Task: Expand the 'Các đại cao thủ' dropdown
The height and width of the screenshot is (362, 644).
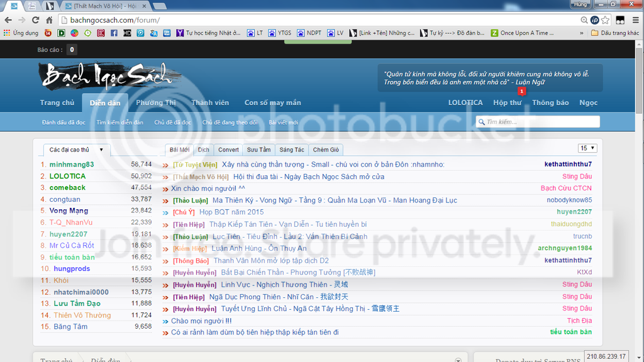Action: 77,150
